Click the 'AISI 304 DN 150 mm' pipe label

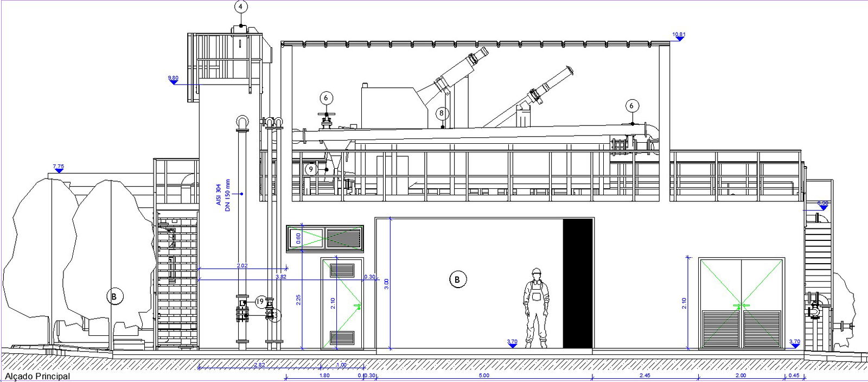pyautogui.click(x=224, y=195)
